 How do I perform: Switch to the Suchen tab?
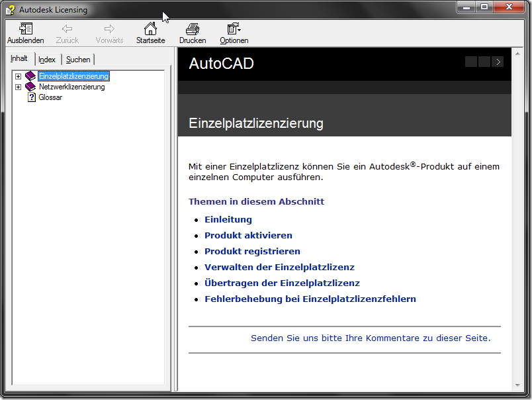point(78,60)
